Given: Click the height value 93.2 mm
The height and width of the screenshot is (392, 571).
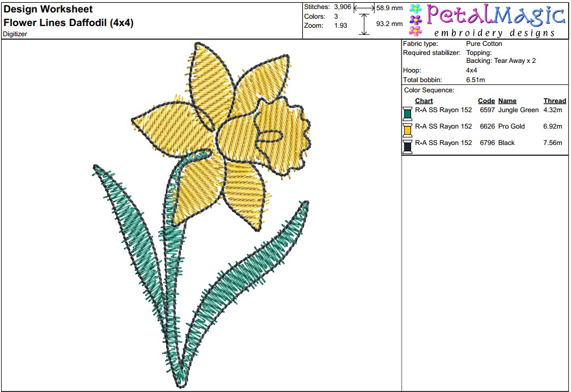Looking at the screenshot, I should [390, 24].
